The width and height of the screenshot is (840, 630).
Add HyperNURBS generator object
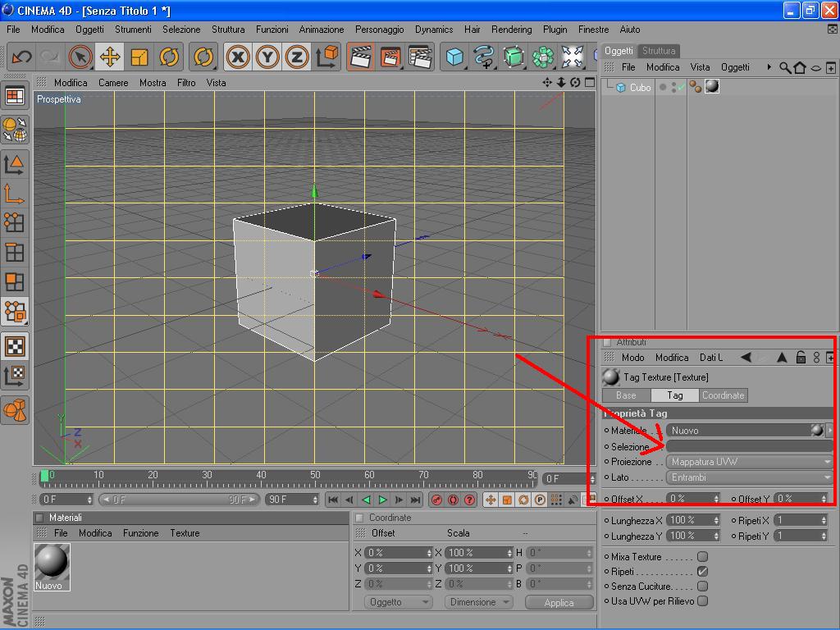pyautogui.click(x=514, y=57)
